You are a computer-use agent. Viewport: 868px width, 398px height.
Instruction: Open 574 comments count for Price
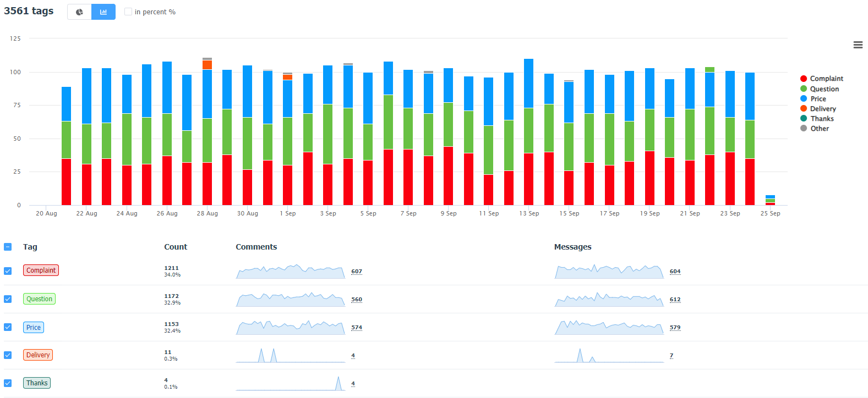357,328
